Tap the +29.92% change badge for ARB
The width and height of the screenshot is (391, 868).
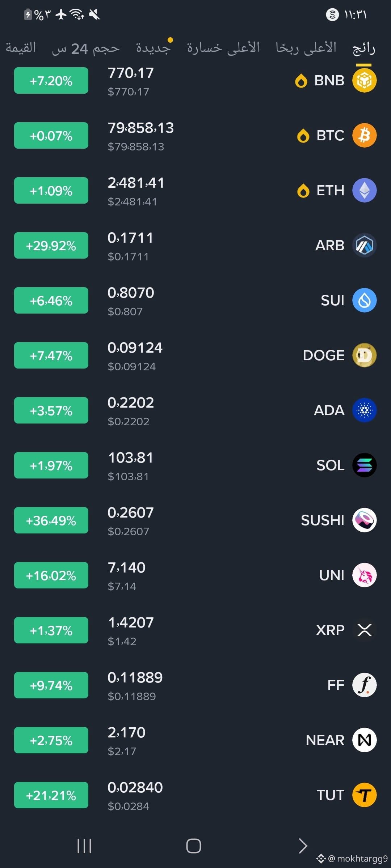tap(51, 246)
